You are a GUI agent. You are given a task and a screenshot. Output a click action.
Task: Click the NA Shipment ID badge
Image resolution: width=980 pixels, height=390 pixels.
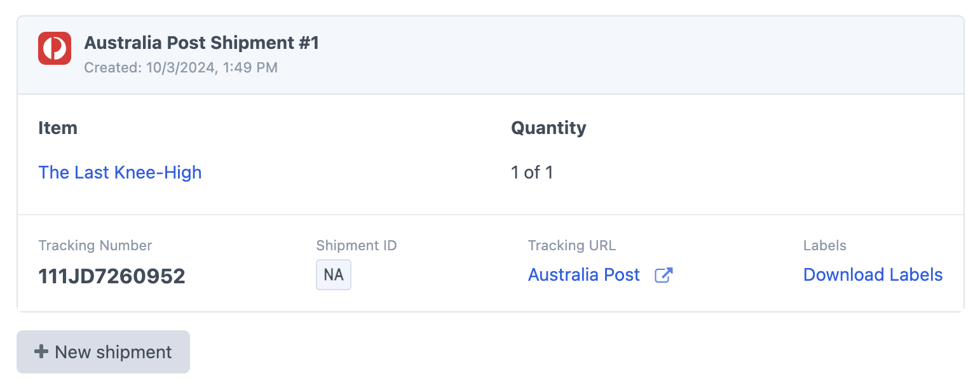[334, 275]
